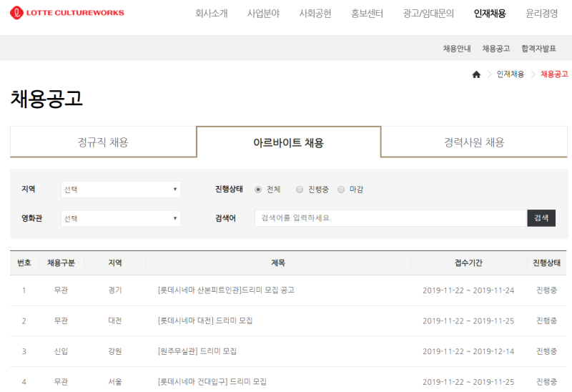Click the 신입 recruitment type cell
The width and height of the screenshot is (572, 392).
coord(61,351)
